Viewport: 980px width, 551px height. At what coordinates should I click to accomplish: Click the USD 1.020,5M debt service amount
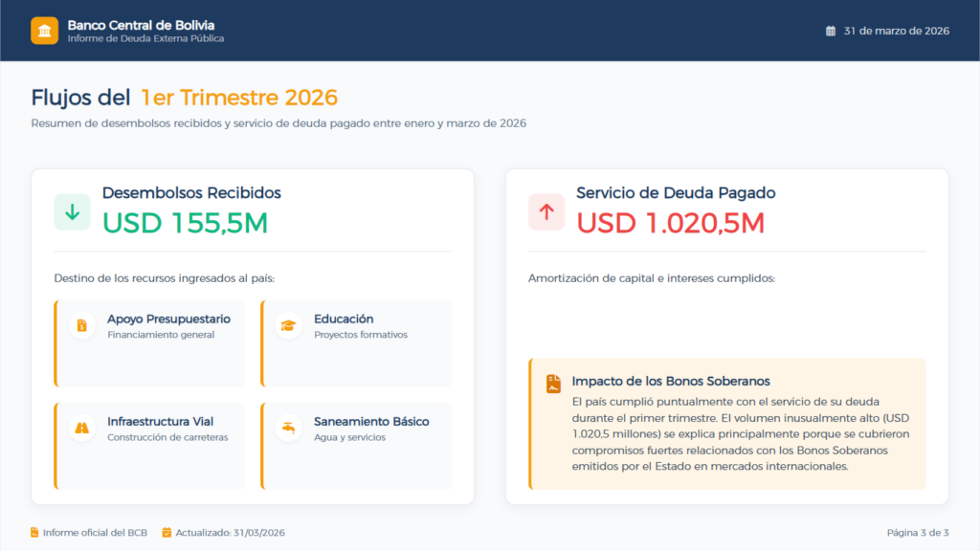(x=670, y=223)
